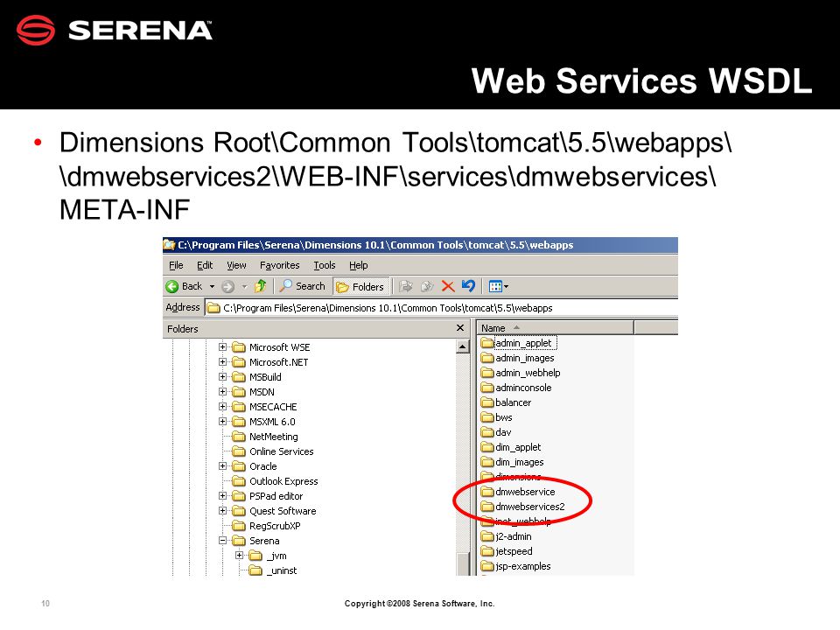Open the File menu
840x630 pixels.
(176, 265)
